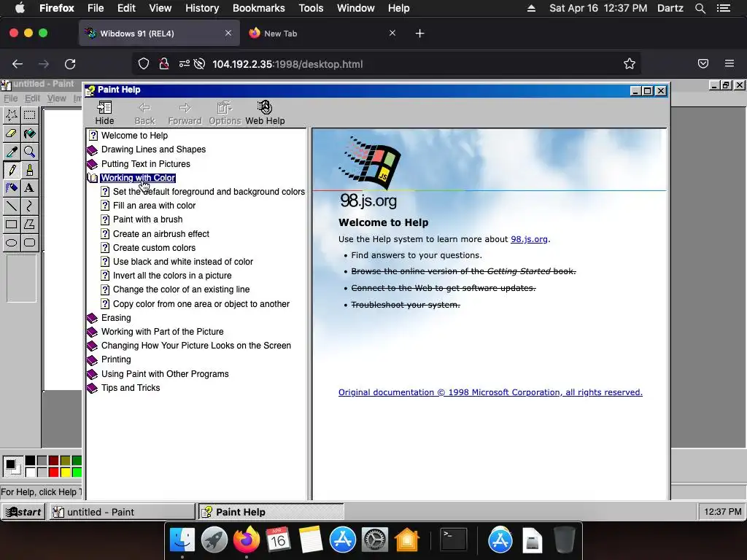Pick the Pick Color eyedropper tool
This screenshot has height=560, width=747.
[12, 152]
